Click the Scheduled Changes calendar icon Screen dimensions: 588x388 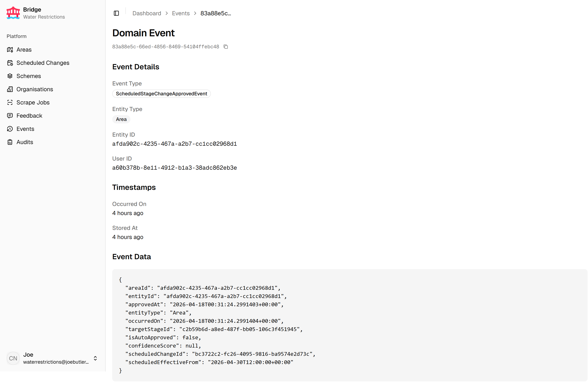pyautogui.click(x=10, y=63)
